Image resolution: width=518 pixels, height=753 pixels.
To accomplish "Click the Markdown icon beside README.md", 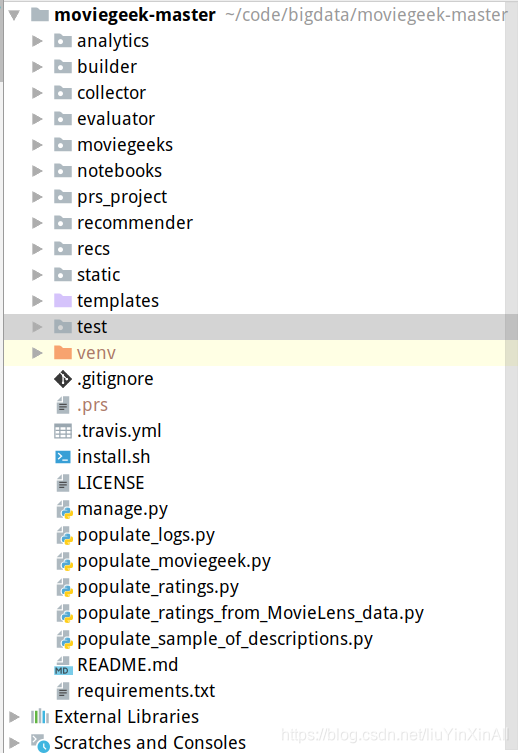I will coord(63,665).
